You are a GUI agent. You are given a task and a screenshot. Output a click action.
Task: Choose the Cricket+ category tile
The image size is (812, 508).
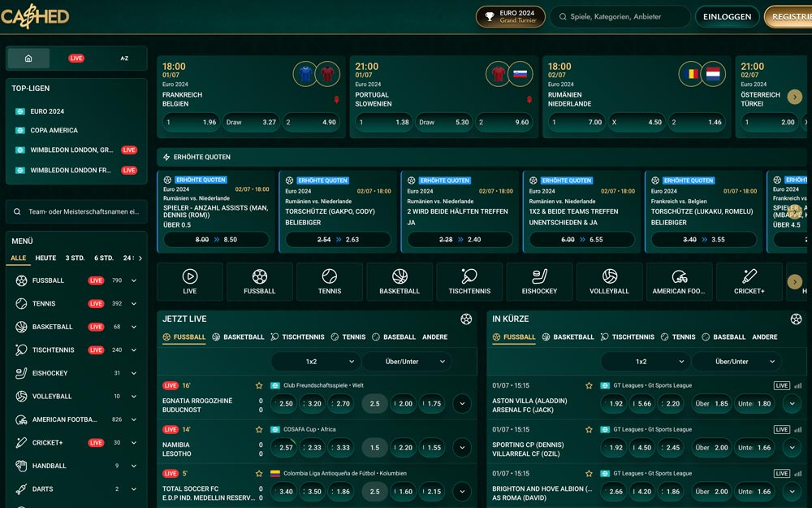click(x=749, y=281)
